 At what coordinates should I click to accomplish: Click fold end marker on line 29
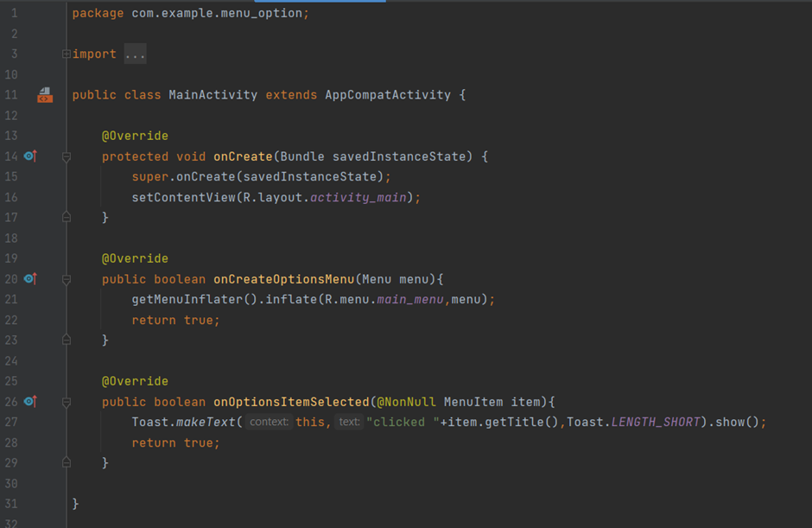tap(67, 463)
